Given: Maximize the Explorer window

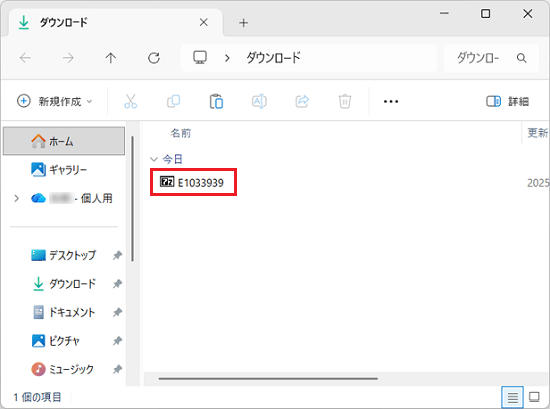Looking at the screenshot, I should [485, 14].
